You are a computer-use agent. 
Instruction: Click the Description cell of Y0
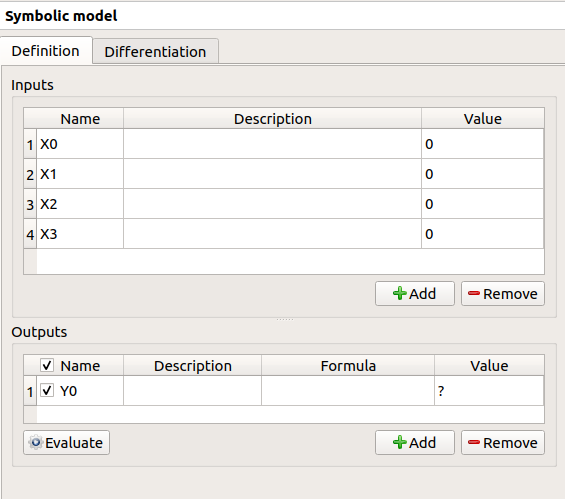[192, 391]
